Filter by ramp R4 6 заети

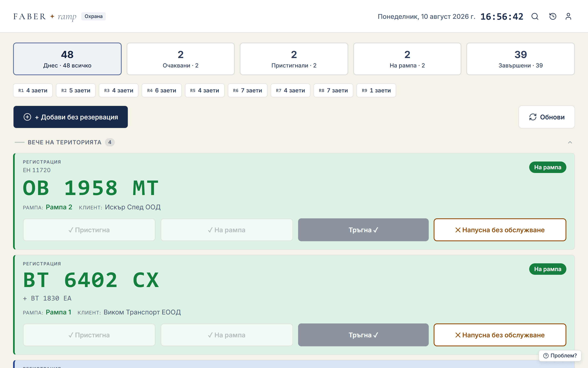(161, 91)
